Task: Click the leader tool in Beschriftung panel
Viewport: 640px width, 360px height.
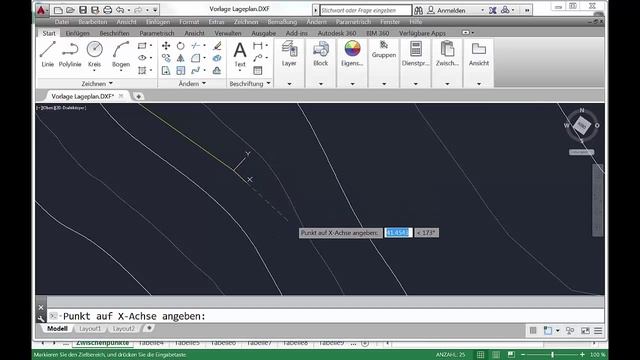Action: coord(258,58)
